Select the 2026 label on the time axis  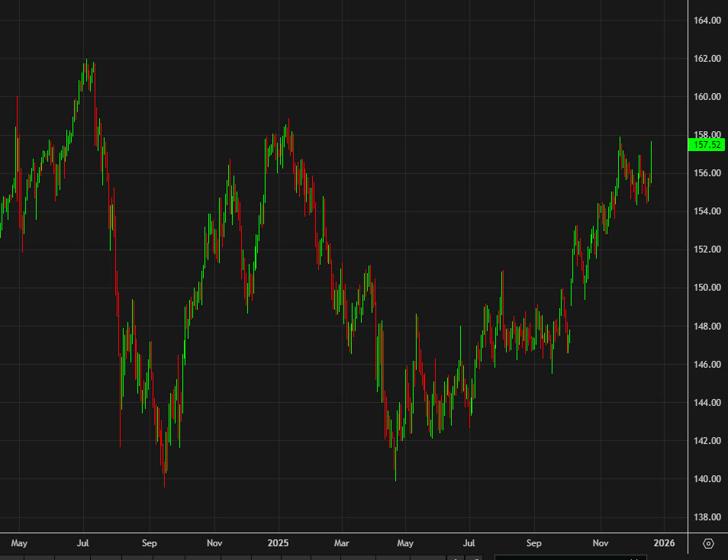pos(663,543)
